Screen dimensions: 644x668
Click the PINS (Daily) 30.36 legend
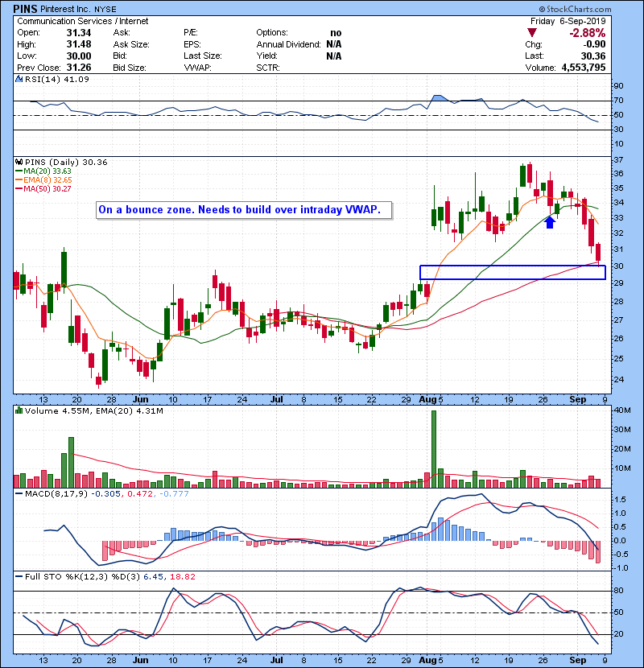tap(66, 163)
